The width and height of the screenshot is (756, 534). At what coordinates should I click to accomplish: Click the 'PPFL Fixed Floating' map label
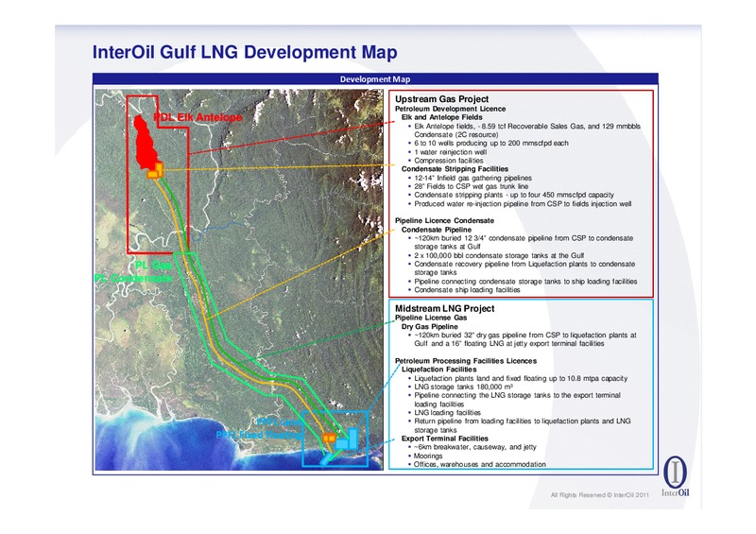click(260, 435)
